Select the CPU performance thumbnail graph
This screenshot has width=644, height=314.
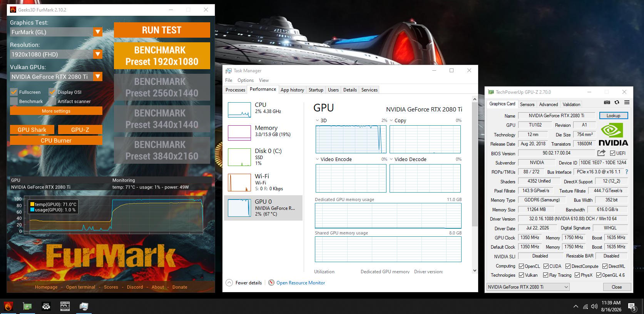239,110
